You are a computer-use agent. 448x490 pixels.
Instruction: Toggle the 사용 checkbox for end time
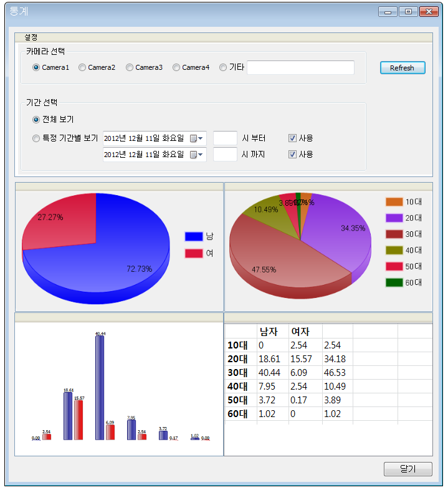point(292,155)
